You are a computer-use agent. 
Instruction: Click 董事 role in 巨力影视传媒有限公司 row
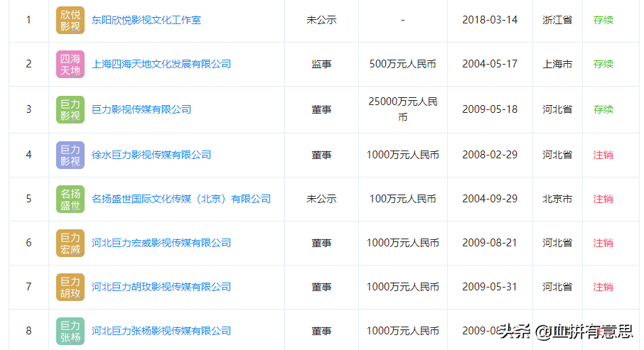coord(321,109)
